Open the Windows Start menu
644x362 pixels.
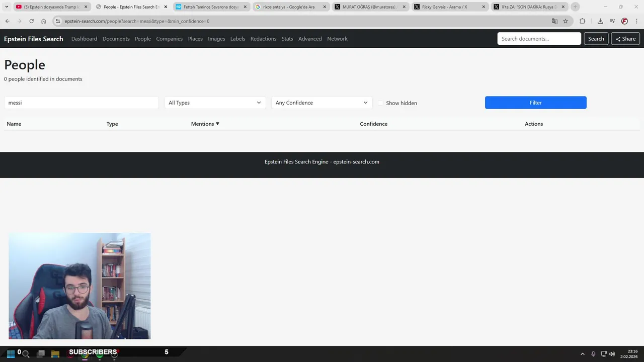[11, 354]
